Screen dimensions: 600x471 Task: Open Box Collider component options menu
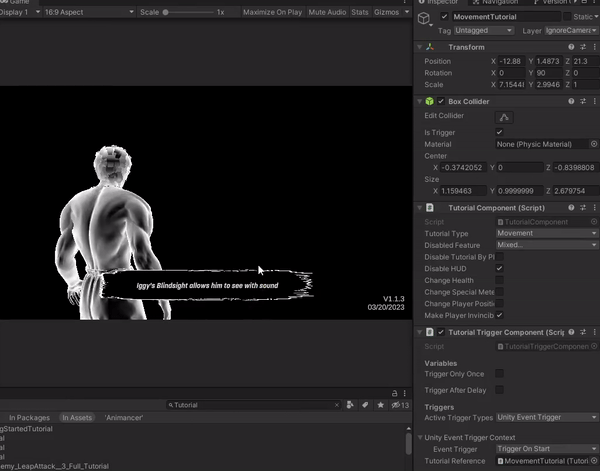[x=595, y=101]
